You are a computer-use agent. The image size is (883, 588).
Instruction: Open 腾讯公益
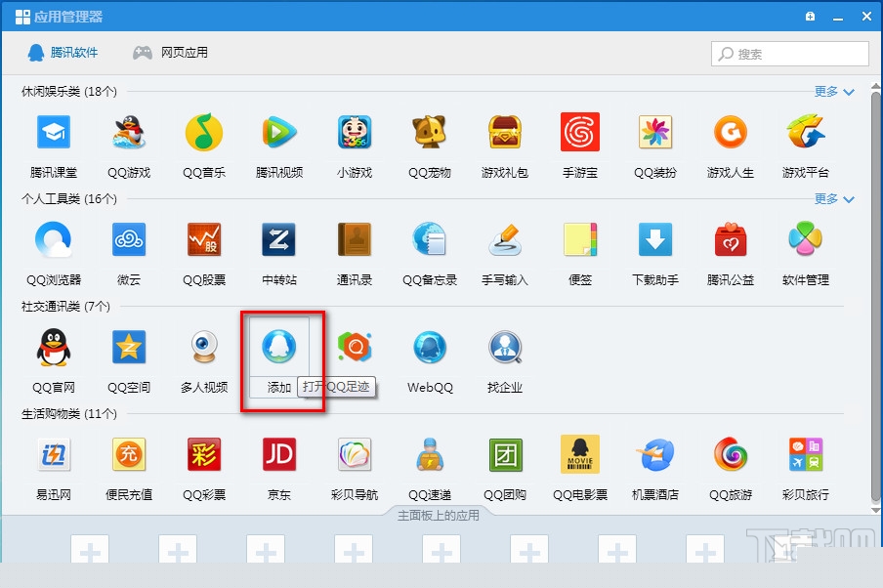(731, 240)
